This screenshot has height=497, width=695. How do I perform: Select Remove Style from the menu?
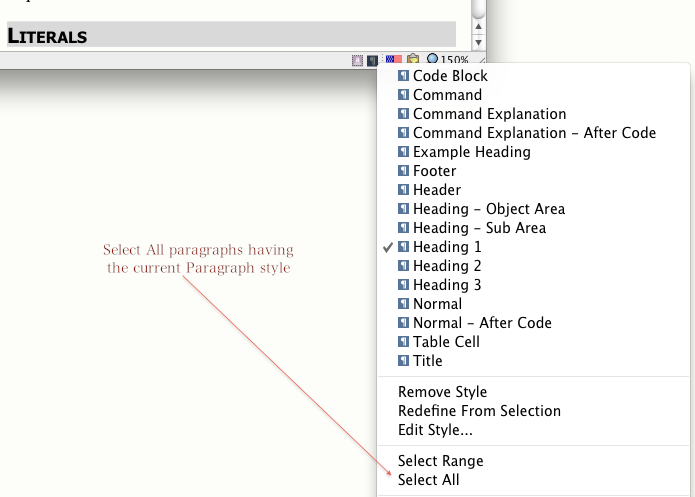[442, 392]
